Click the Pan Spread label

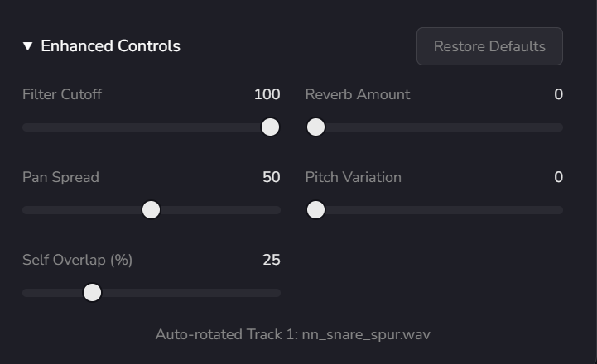click(60, 177)
